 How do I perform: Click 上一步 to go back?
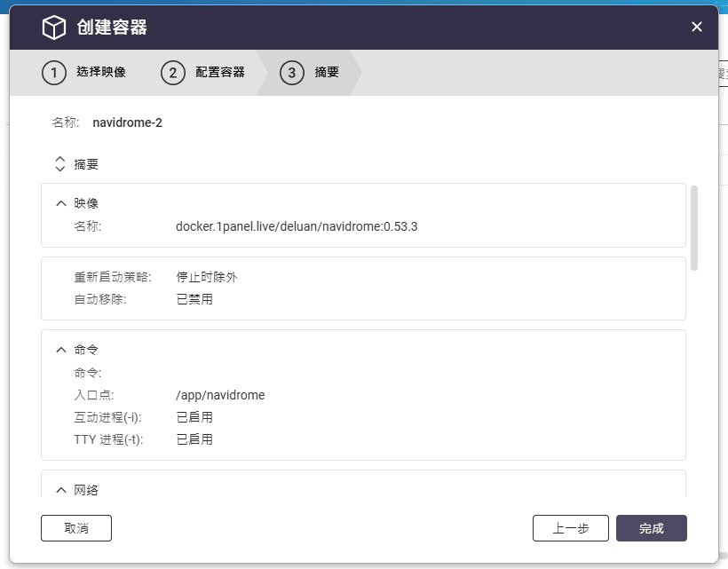point(571,528)
